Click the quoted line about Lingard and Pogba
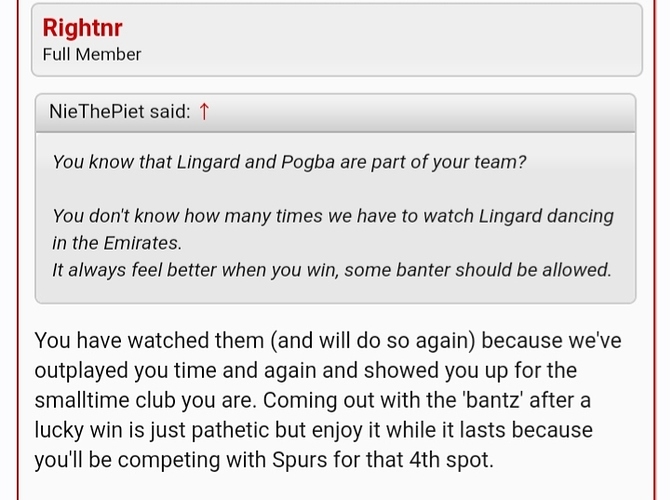Image resolution: width=670 pixels, height=500 pixels. click(x=289, y=161)
